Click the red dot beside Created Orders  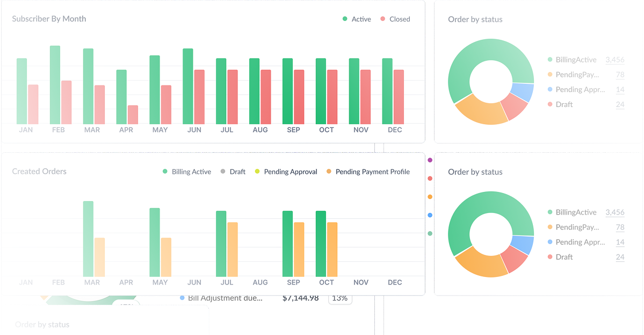click(x=430, y=179)
